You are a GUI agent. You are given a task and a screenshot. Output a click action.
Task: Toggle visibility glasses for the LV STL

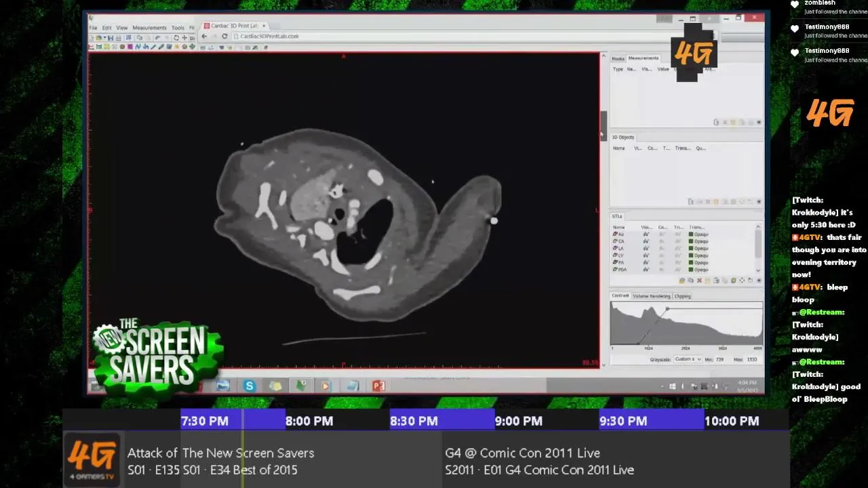click(x=646, y=256)
